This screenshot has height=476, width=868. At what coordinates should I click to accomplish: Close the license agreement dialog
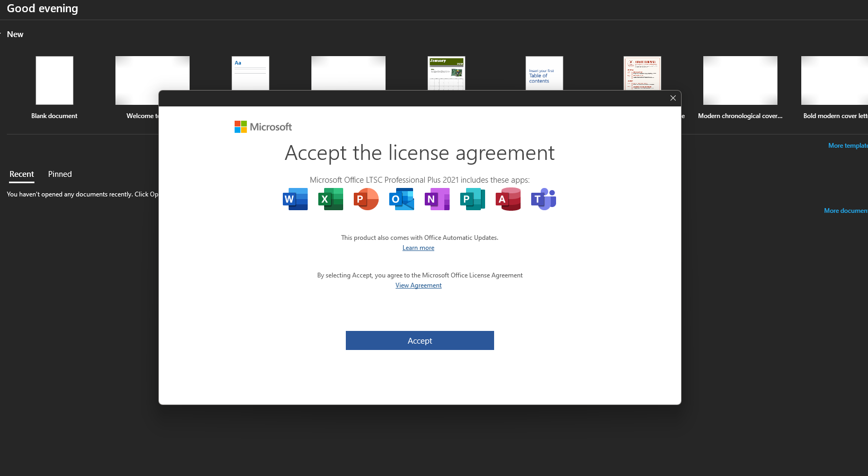pyautogui.click(x=673, y=98)
